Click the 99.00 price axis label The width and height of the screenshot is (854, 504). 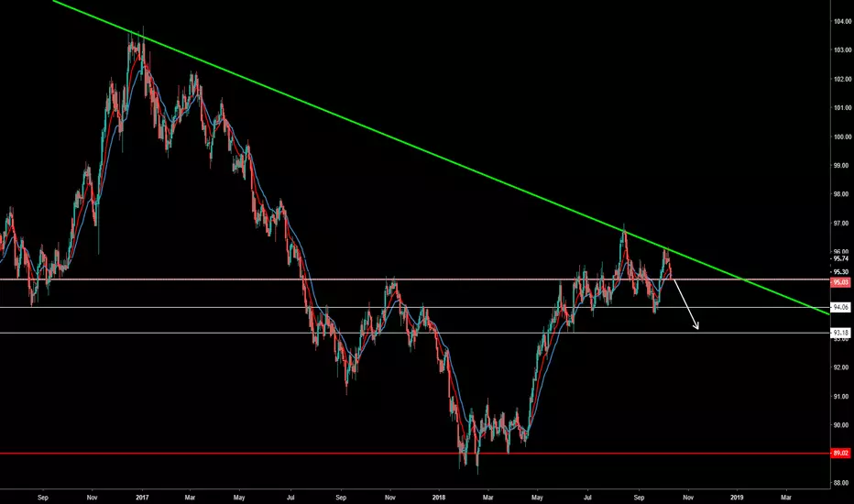pos(841,166)
